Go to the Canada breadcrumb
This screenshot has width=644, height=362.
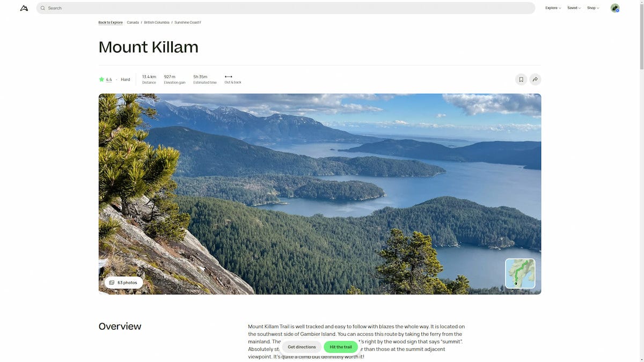[x=133, y=23]
